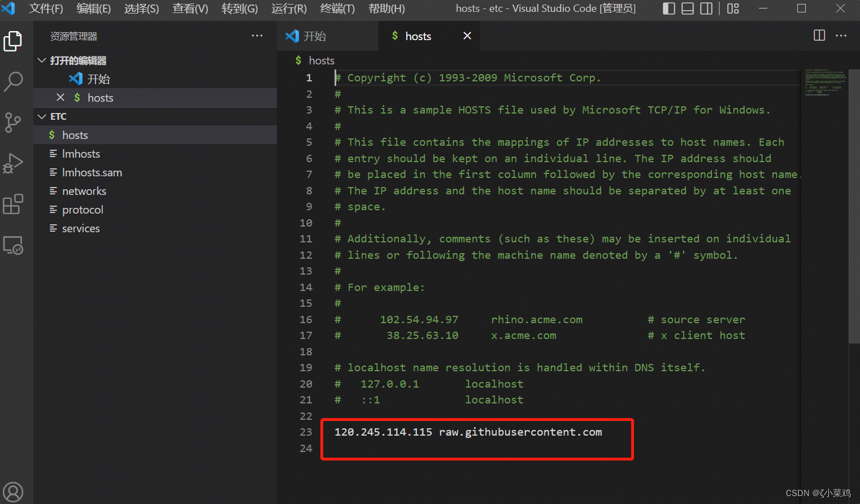Open the Go menu (转到)
Viewport: 860px width, 504px height.
tap(240, 8)
